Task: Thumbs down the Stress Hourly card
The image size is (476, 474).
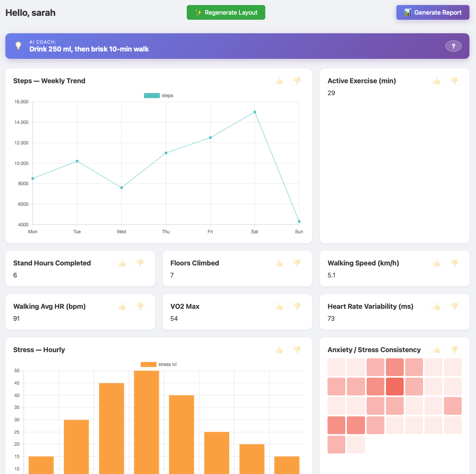Action: (297, 350)
